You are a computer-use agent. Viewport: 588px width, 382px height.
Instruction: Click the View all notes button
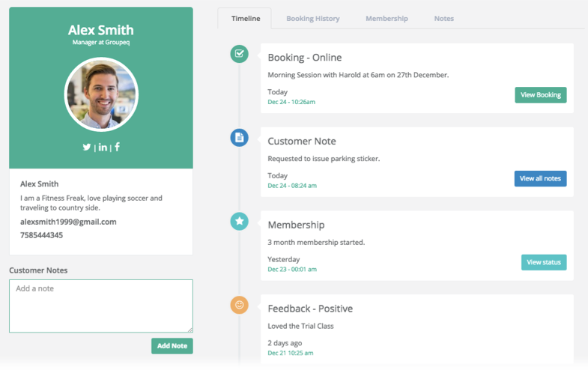tap(540, 179)
